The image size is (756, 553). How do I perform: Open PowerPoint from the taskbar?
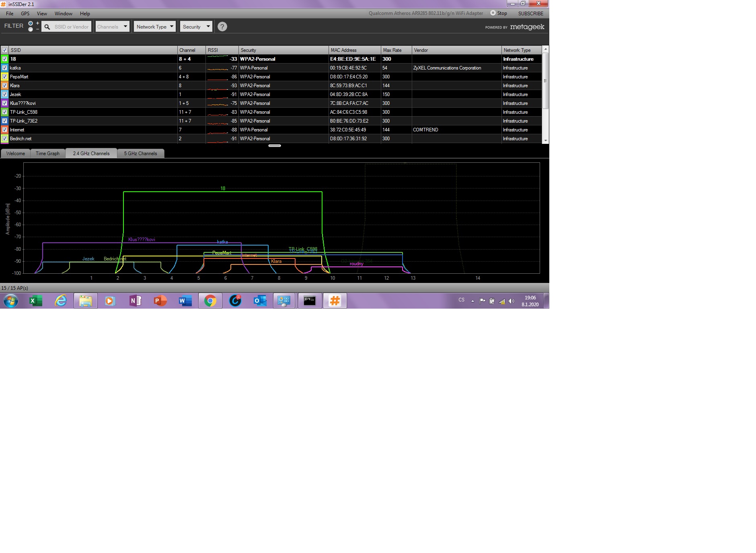coord(160,301)
